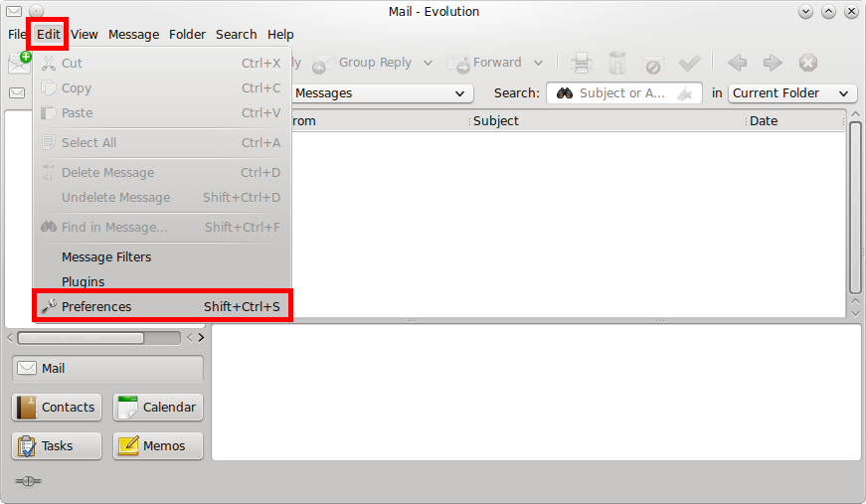Click the Not Junk checkmark icon

tap(689, 63)
